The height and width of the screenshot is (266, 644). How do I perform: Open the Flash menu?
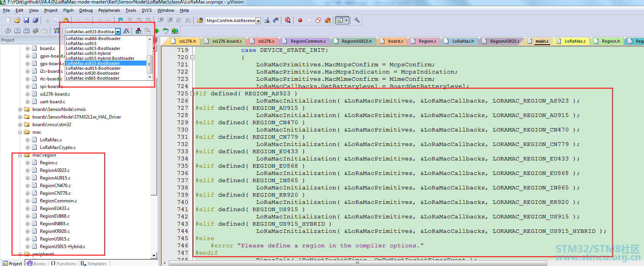point(68,10)
